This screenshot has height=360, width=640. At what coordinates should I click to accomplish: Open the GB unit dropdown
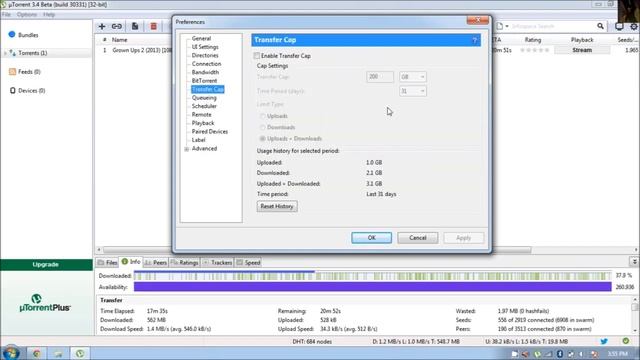click(x=413, y=77)
